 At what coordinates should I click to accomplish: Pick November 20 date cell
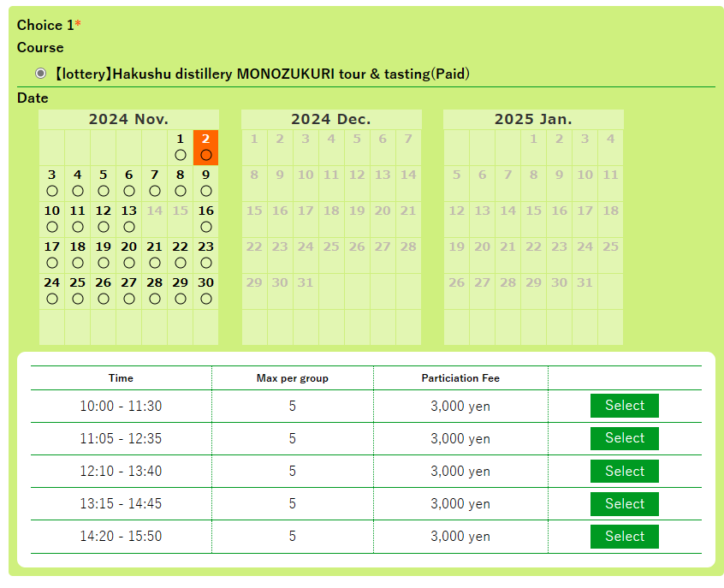tap(129, 256)
